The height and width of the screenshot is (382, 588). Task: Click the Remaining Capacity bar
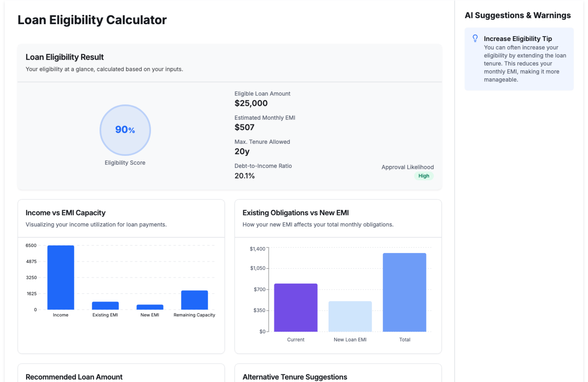[194, 300]
